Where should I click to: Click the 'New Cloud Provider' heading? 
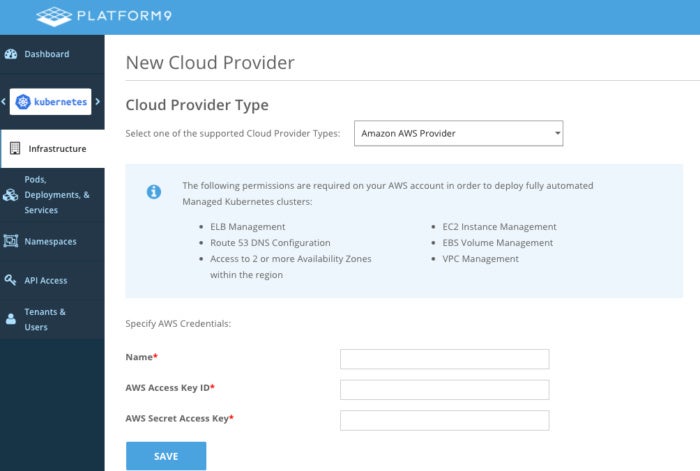[x=210, y=63]
